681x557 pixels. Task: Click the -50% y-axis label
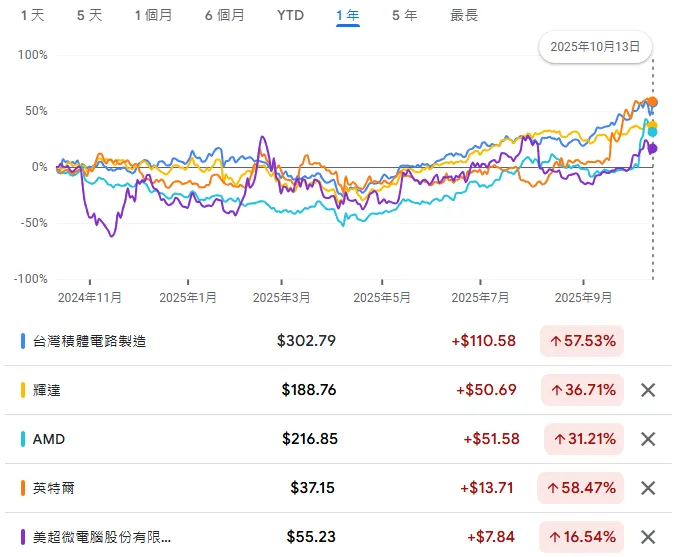(33, 223)
